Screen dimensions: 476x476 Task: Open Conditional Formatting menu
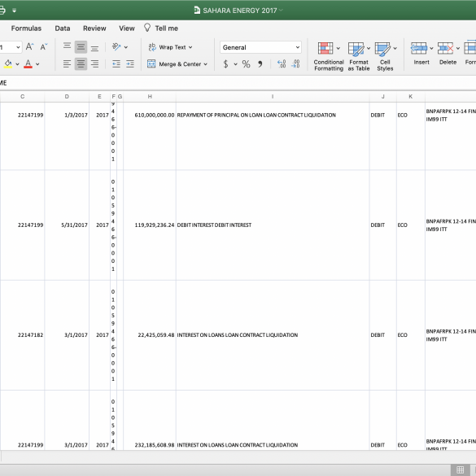(x=329, y=57)
